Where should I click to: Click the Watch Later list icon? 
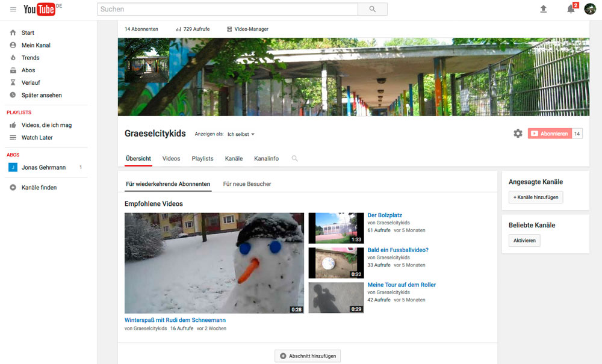(x=13, y=137)
